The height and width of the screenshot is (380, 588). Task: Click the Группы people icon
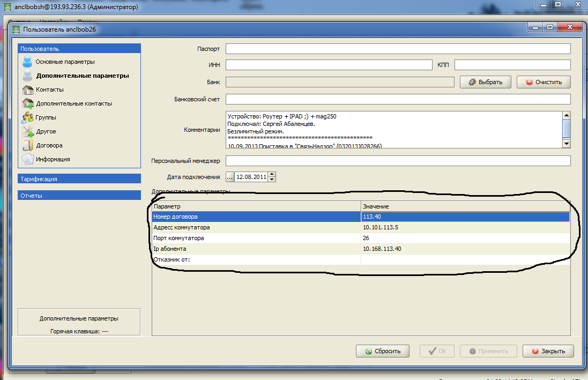point(27,117)
